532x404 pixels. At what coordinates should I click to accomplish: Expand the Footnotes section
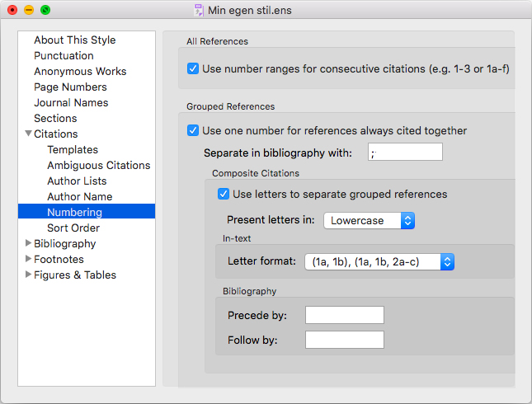click(x=29, y=259)
